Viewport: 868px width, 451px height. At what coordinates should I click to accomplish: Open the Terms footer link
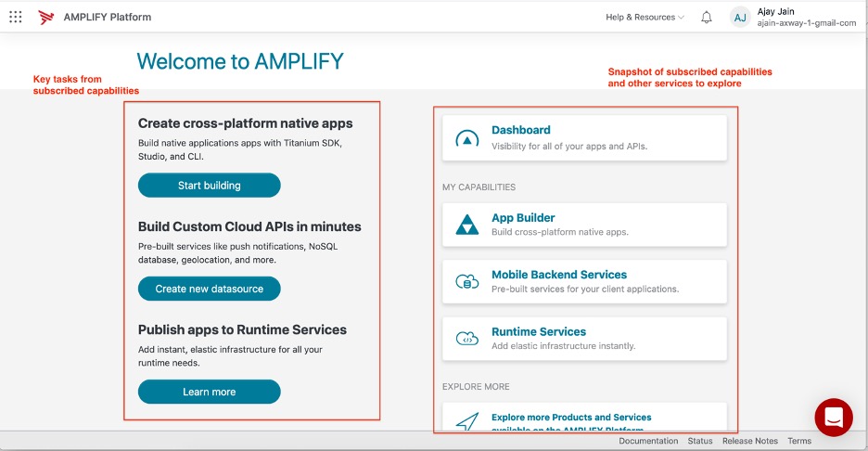tap(799, 441)
